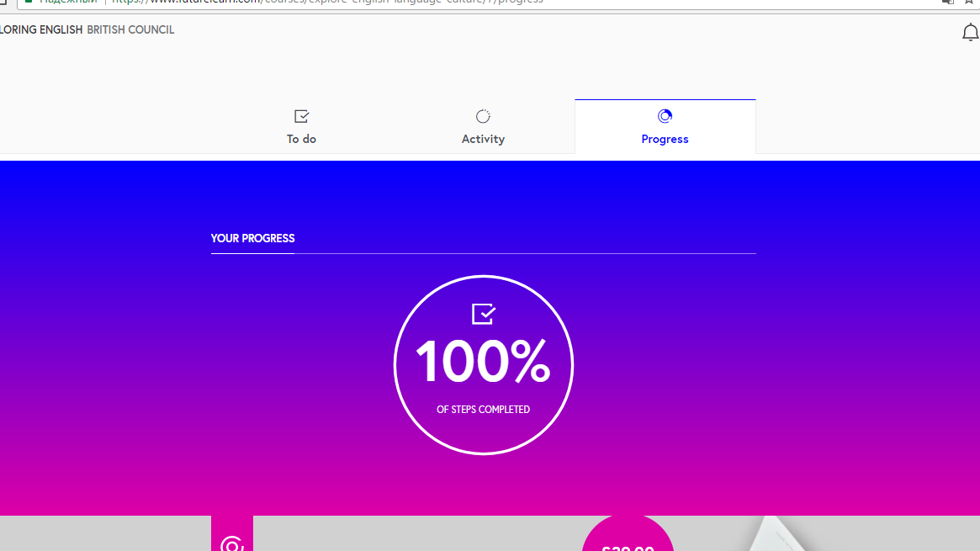Select the To do checklist icon
Screen dimensions: 980x551
[x=300, y=116]
